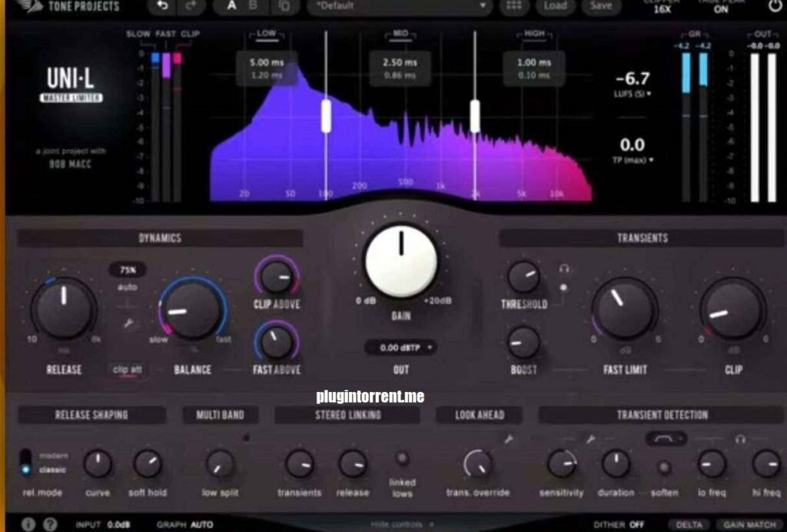787x532 pixels.
Task: Click the low split knob
Action: pyautogui.click(x=221, y=464)
